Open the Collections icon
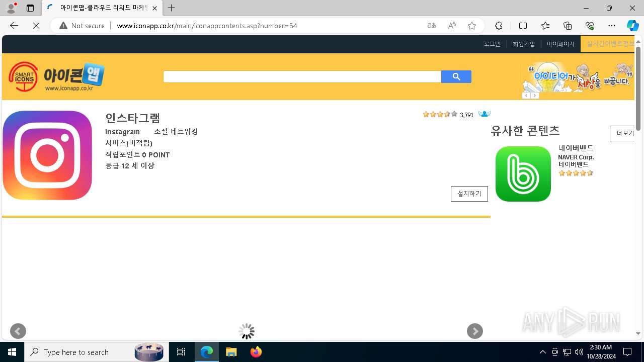Viewport: 644px width, 362px height. [568, 26]
